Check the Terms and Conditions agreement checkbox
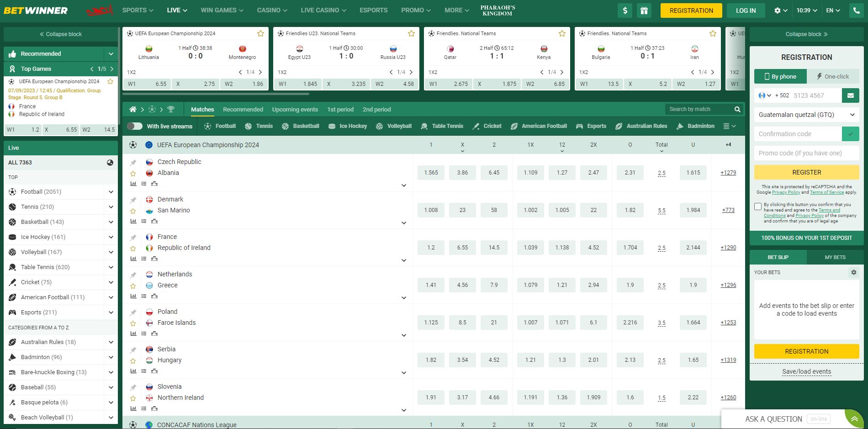 coord(758,207)
